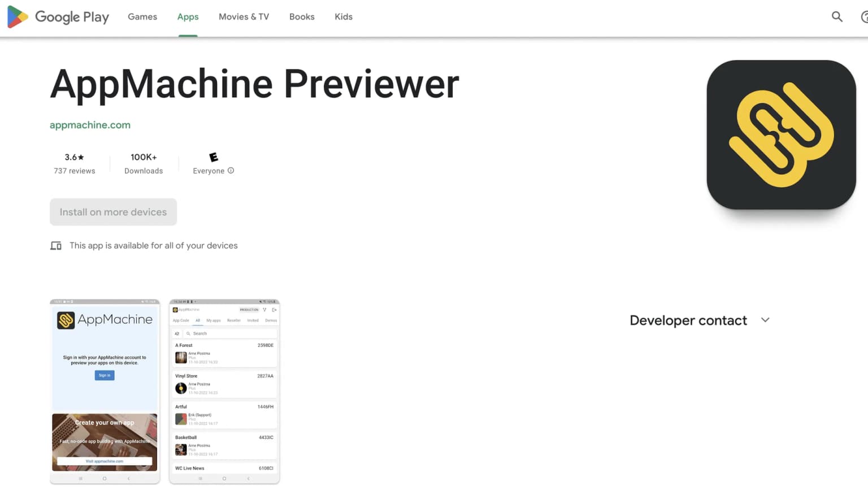
Task: Open the Kids tab
Action: pyautogui.click(x=343, y=16)
